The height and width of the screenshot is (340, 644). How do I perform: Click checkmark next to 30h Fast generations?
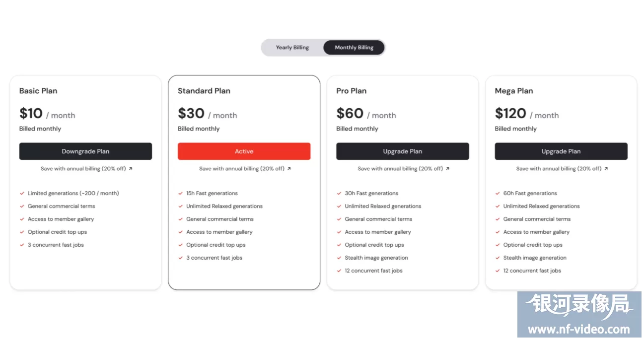pos(339,194)
